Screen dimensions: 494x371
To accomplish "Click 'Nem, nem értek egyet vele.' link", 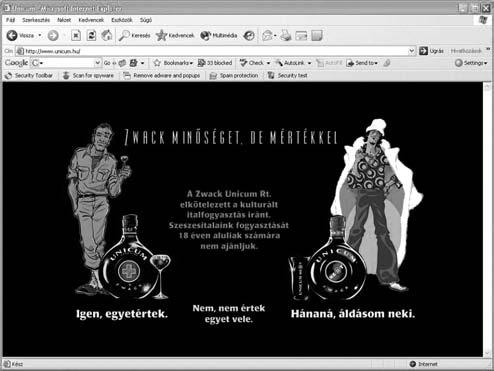I will pos(229,314).
